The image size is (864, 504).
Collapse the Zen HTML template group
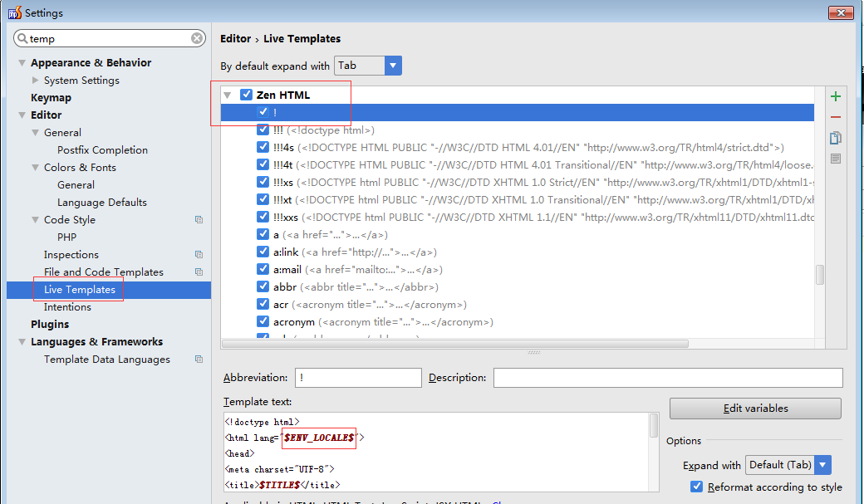[x=228, y=95]
